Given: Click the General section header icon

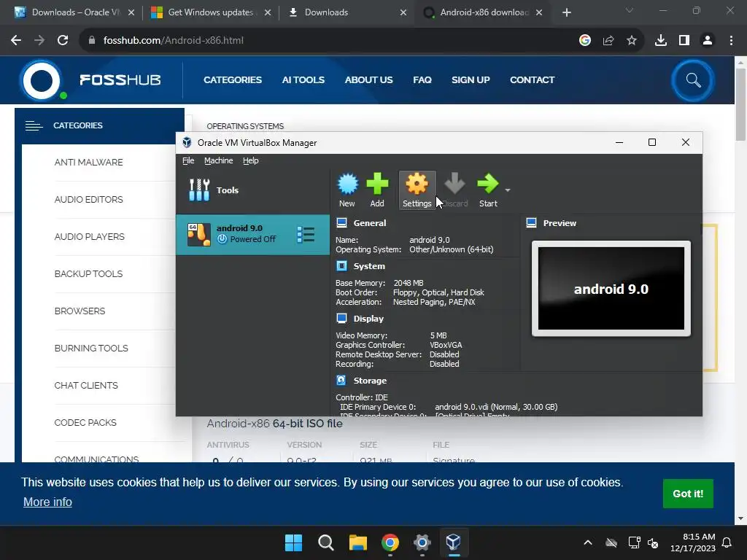Looking at the screenshot, I should 341,223.
